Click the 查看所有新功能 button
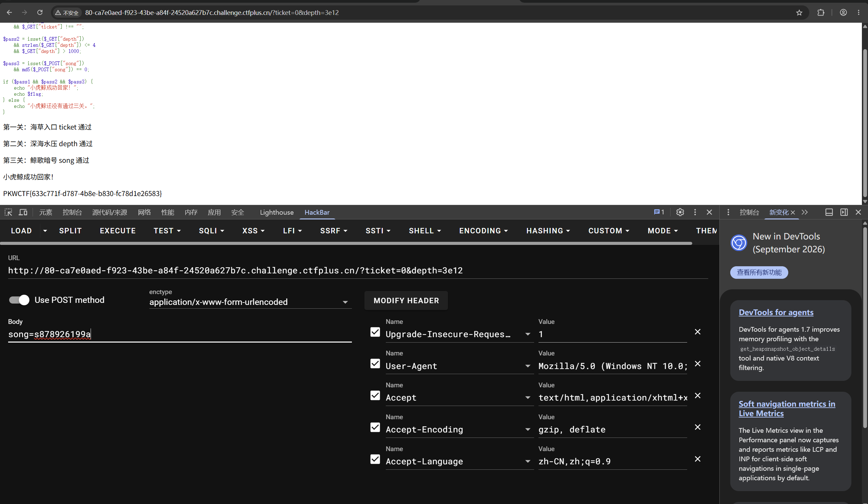 click(x=759, y=272)
